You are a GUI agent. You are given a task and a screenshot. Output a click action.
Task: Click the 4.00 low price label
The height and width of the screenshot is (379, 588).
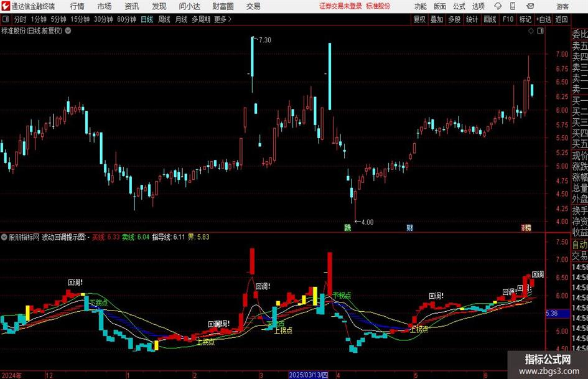(367, 222)
